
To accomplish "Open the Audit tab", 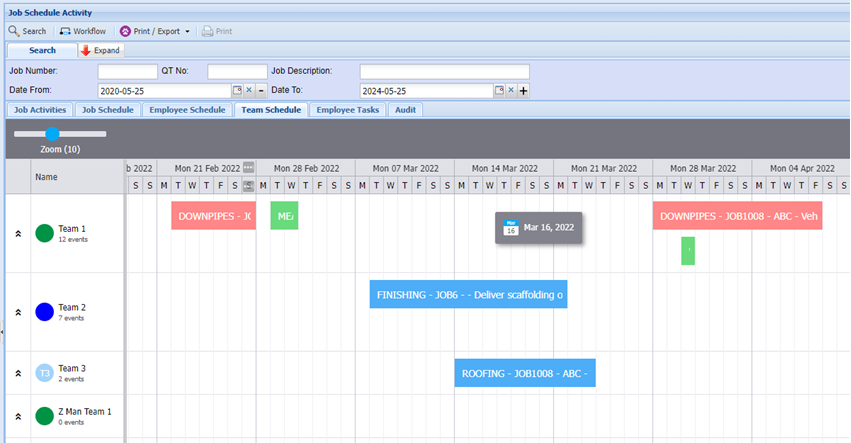I will [405, 110].
